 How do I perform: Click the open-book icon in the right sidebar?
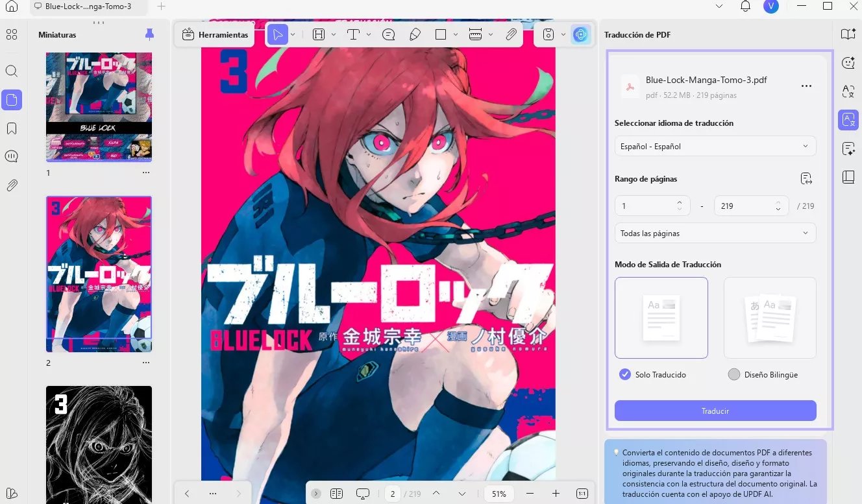pyautogui.click(x=848, y=177)
